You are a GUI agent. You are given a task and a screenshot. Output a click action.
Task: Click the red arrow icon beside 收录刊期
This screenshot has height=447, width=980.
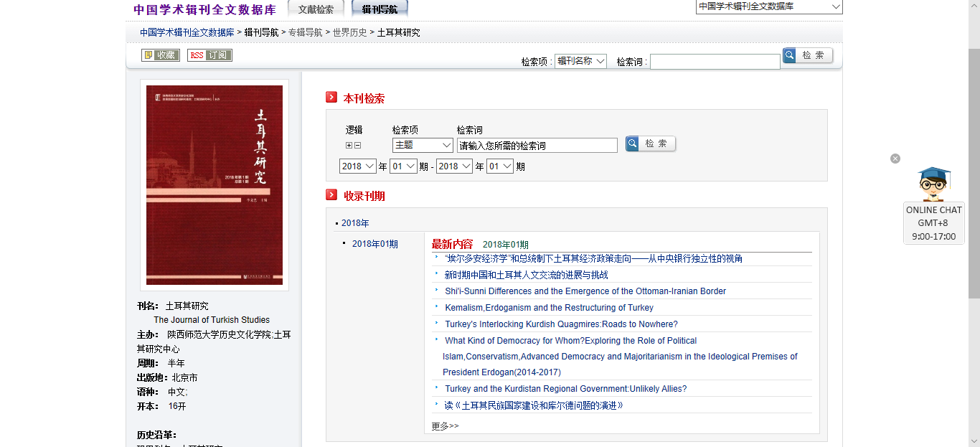[331, 195]
